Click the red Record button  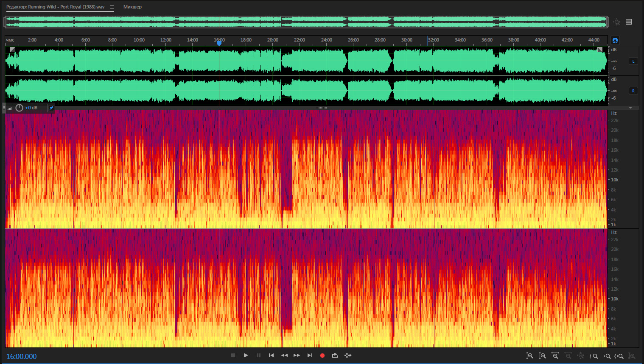[322, 356]
